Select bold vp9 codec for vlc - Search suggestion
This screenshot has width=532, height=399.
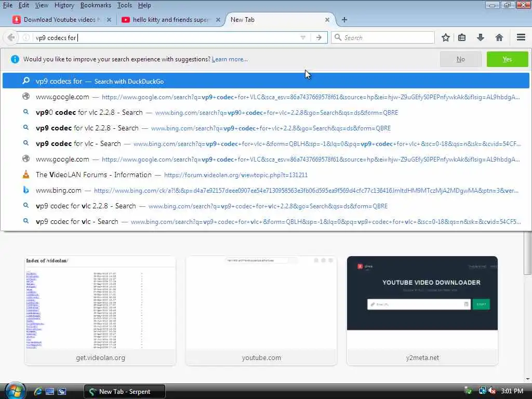point(265,143)
